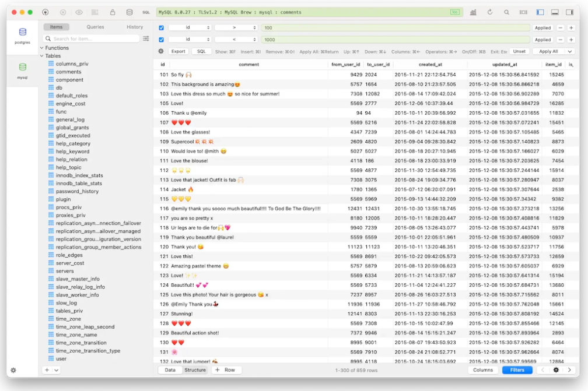
Task: Open the activity chart icon in the toolbar
Action: click(473, 12)
